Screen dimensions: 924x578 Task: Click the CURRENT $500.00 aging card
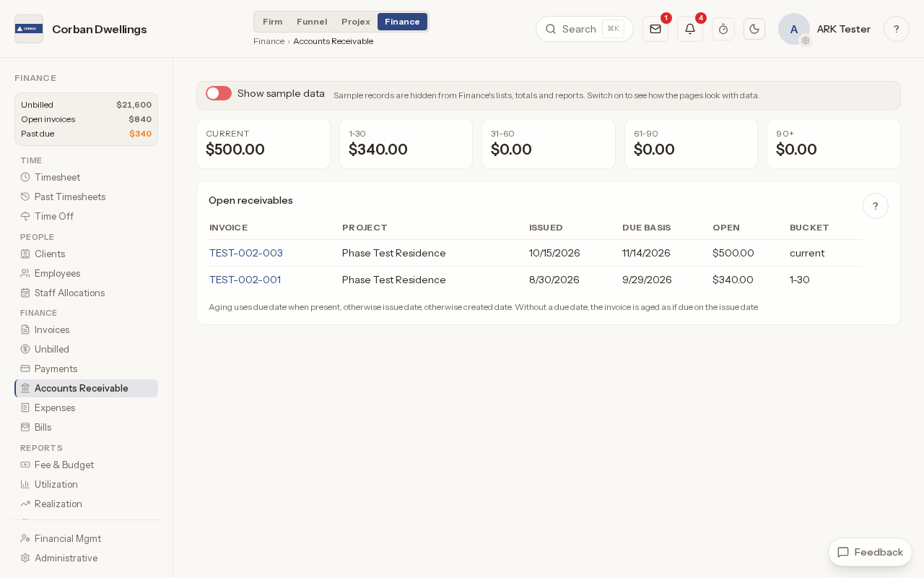click(x=263, y=144)
